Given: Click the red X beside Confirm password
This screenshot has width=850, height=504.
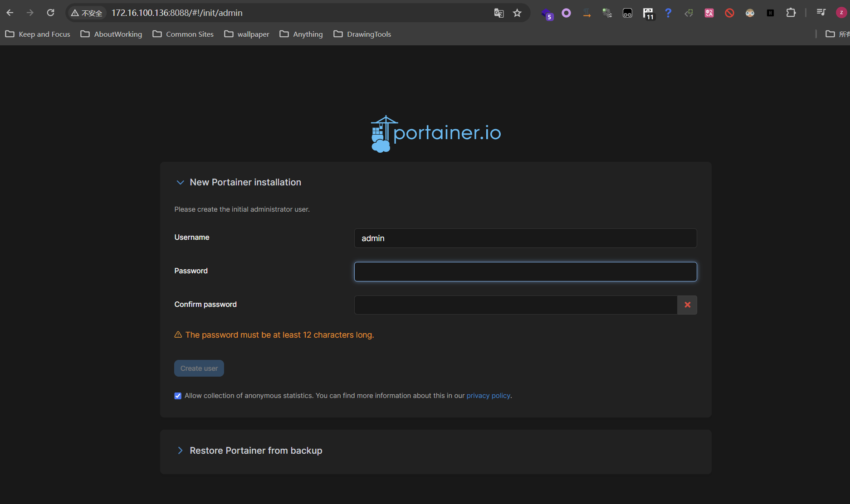Looking at the screenshot, I should tap(687, 305).
